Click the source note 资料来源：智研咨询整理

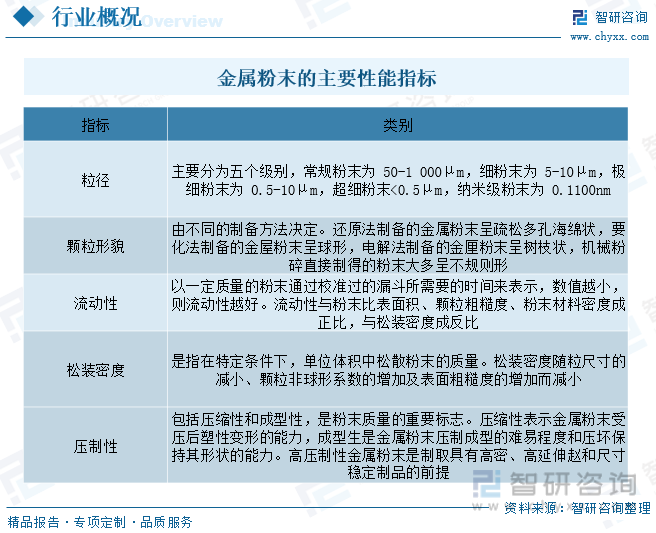(x=577, y=508)
